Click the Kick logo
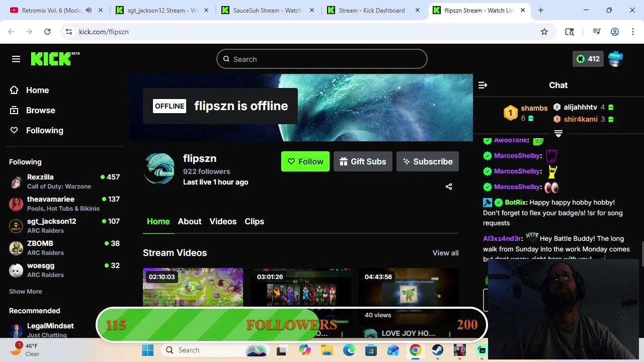The width and height of the screenshot is (644, 362). point(55,59)
